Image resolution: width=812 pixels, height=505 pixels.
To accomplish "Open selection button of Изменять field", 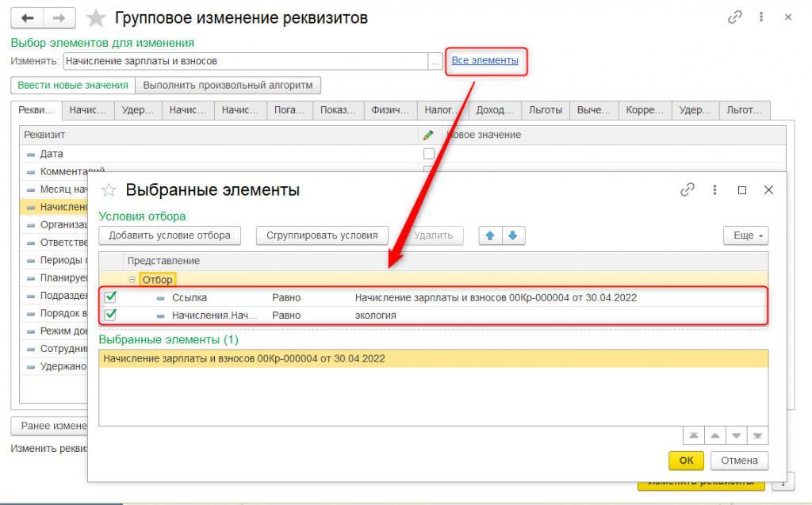I will [x=435, y=61].
